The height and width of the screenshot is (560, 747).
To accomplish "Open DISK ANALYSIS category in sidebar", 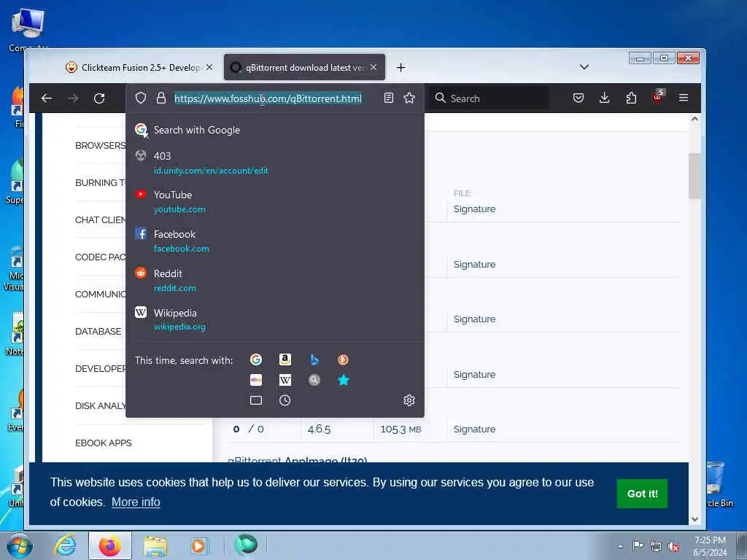I will pos(101,405).
